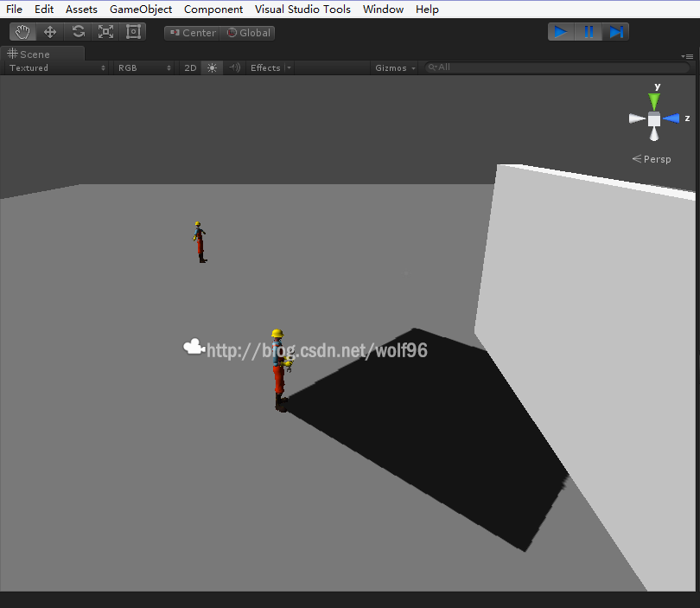The width and height of the screenshot is (700, 608).
Task: Step forward one frame
Action: [615, 32]
